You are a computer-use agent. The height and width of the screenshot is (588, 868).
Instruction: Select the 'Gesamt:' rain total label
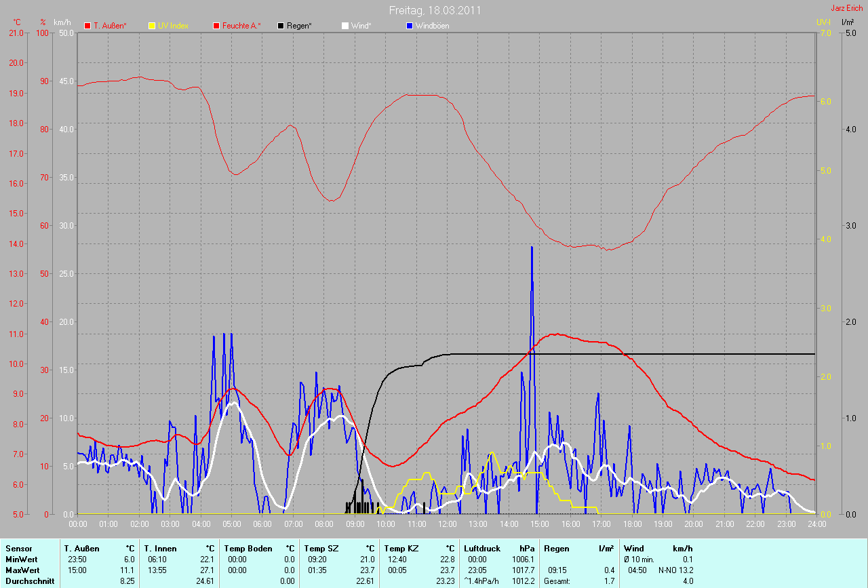coord(557,581)
